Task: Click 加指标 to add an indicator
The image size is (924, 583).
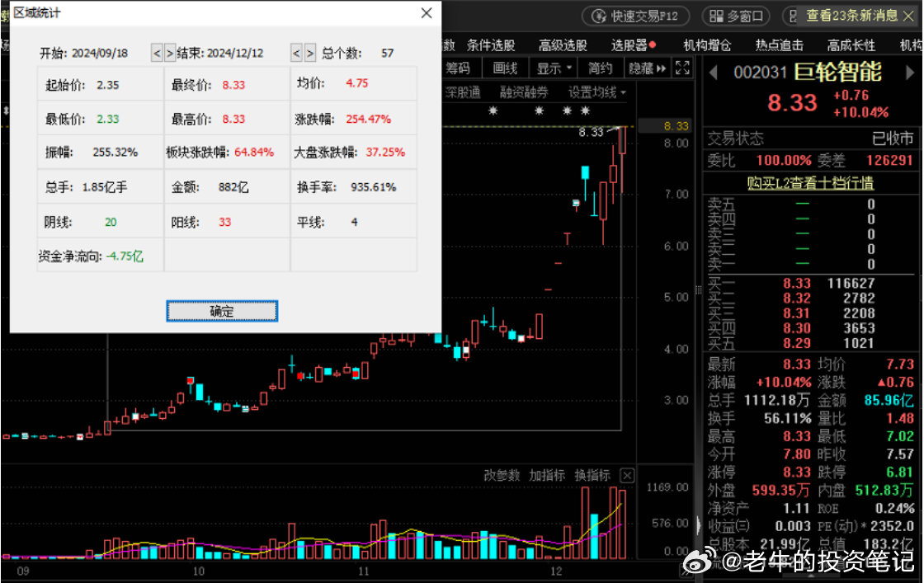Action: (549, 475)
